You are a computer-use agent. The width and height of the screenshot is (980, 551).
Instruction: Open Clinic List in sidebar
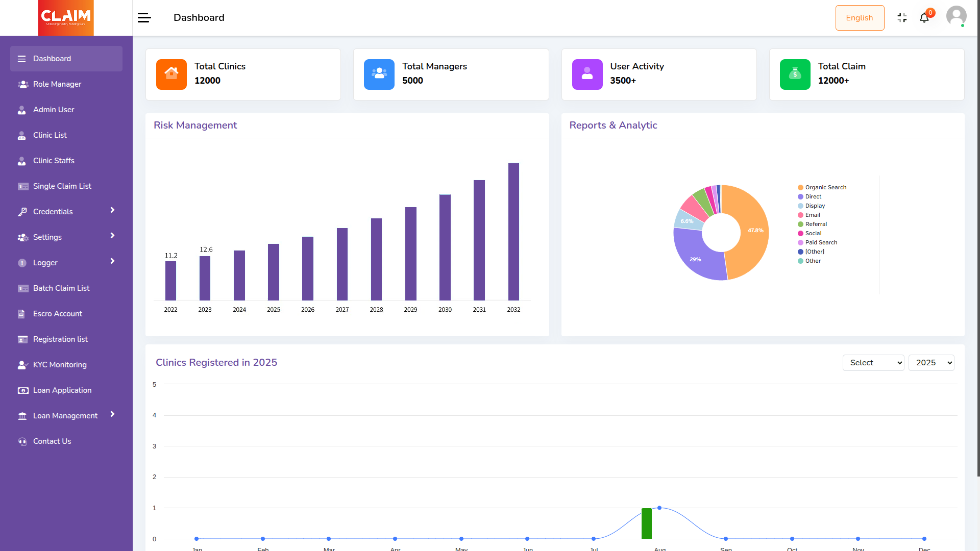click(50, 135)
